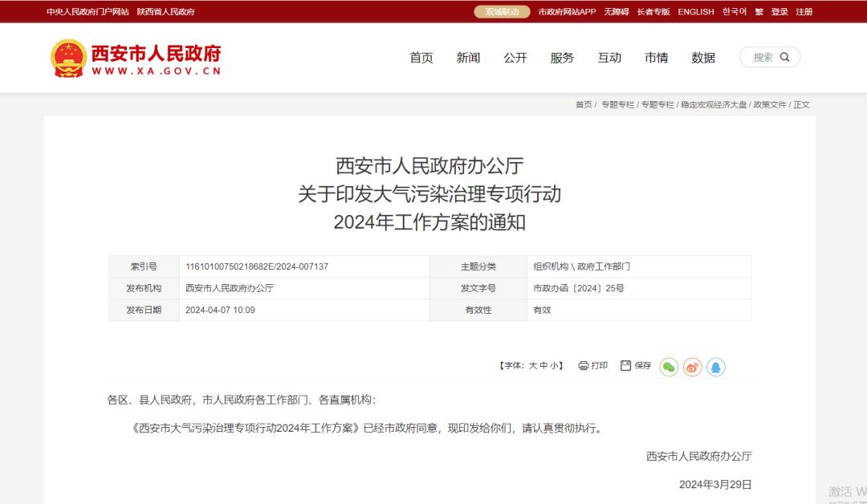The height and width of the screenshot is (504, 867).
Task: Select index number 11610100750218682E/2024-007137
Action: pyautogui.click(x=257, y=266)
